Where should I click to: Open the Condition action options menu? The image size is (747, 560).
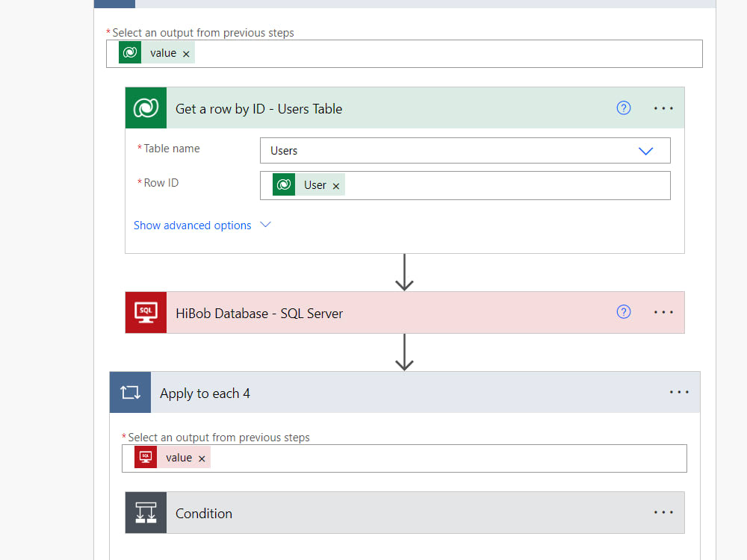click(x=663, y=513)
